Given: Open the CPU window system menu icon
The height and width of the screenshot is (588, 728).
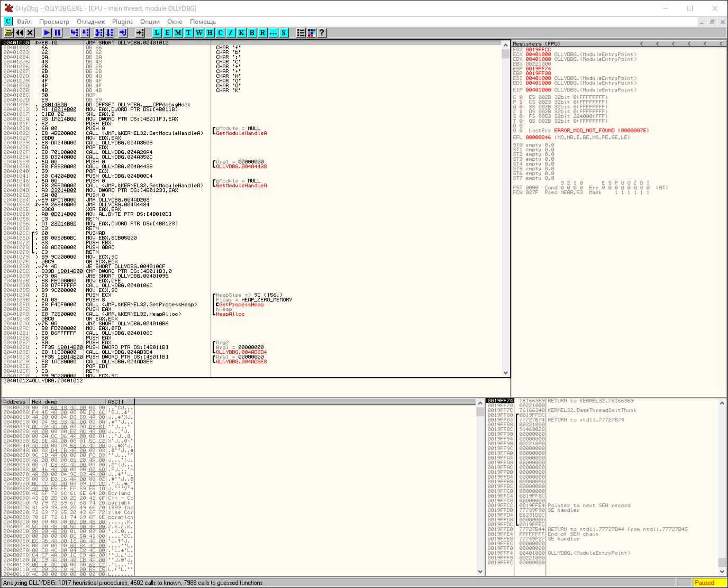Looking at the screenshot, I should [8, 22].
